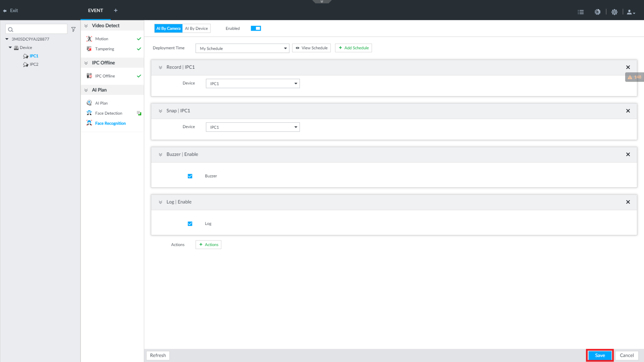Image resolution: width=644 pixels, height=362 pixels.
Task: Select the Motion detection icon
Action: point(89,39)
